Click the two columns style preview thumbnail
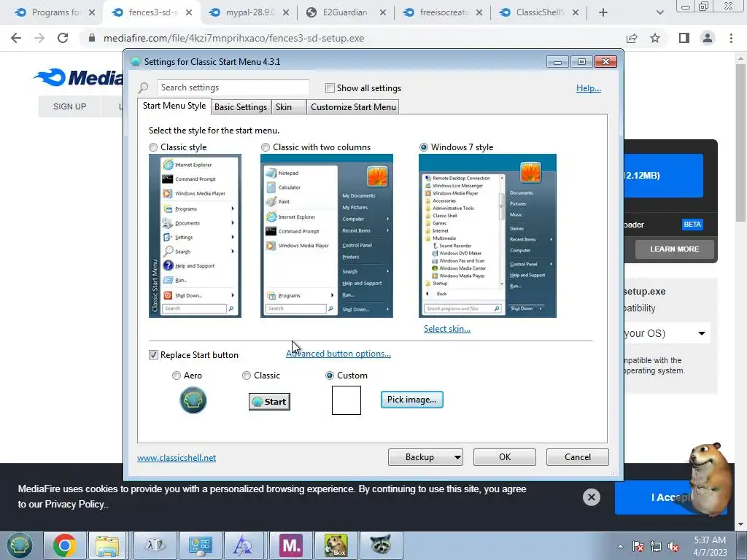Screen dimensions: 747x560 [x=327, y=236]
